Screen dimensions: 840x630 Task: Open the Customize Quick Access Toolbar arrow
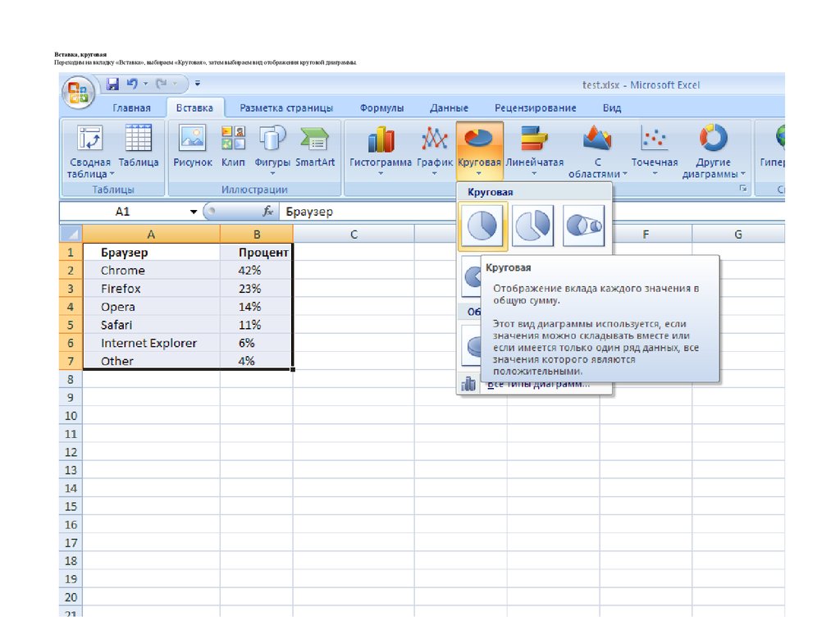coord(198,84)
